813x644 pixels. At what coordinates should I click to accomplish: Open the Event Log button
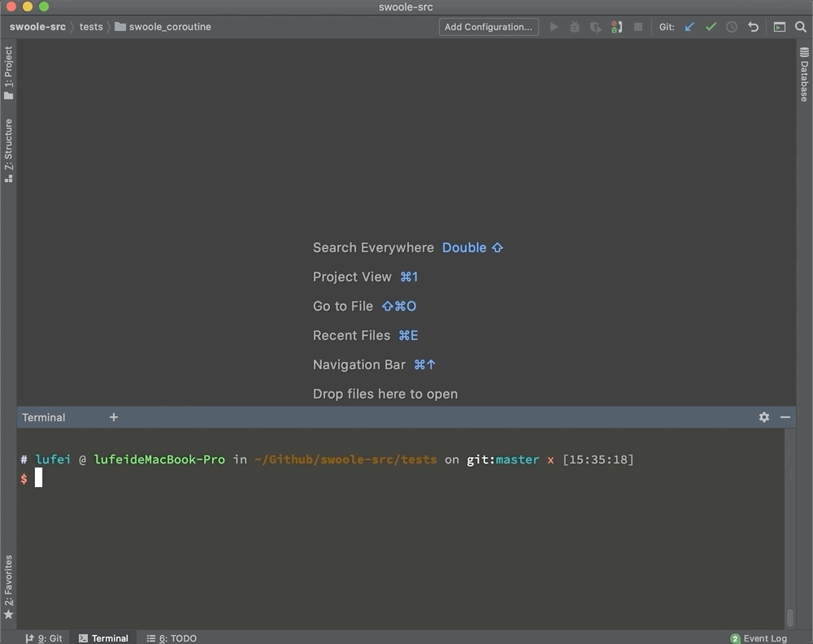click(759, 638)
